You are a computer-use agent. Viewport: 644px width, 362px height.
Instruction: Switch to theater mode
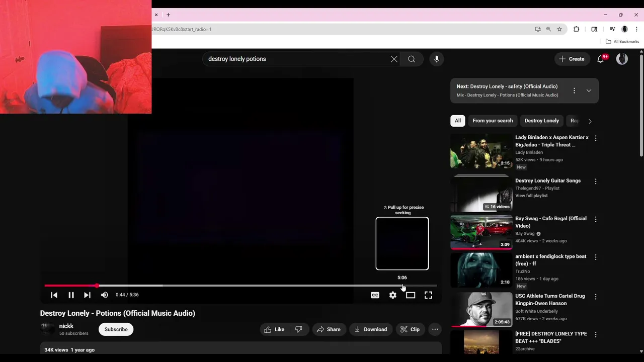coord(411,295)
